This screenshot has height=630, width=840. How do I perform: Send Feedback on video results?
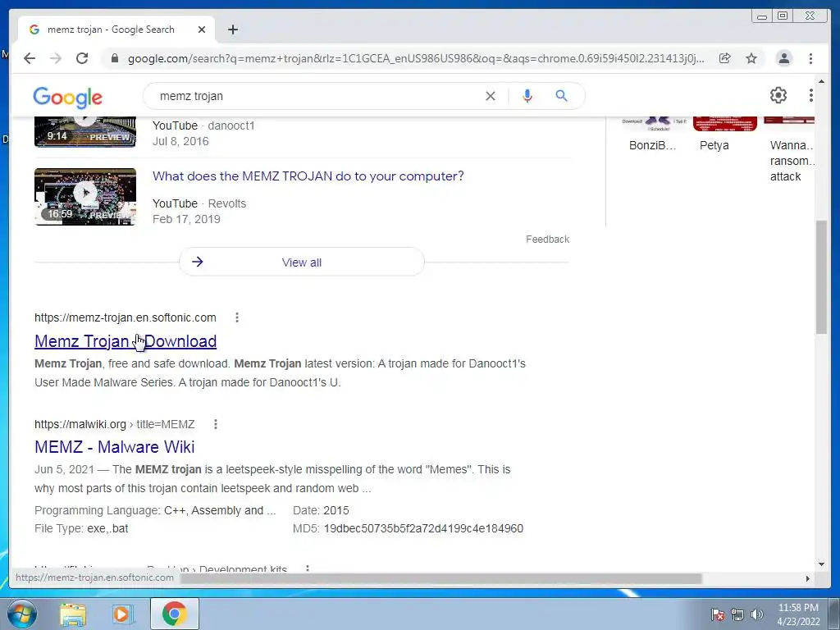click(x=547, y=240)
